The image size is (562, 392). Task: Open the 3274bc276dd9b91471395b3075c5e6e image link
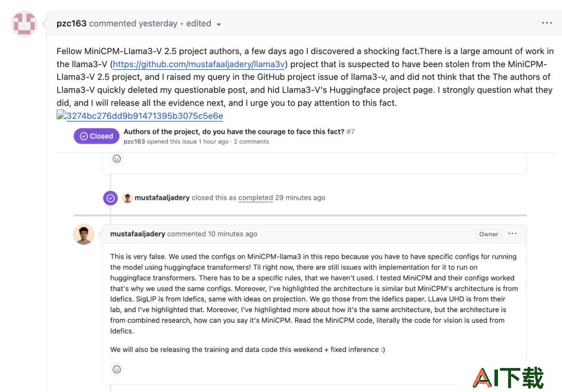pos(145,116)
